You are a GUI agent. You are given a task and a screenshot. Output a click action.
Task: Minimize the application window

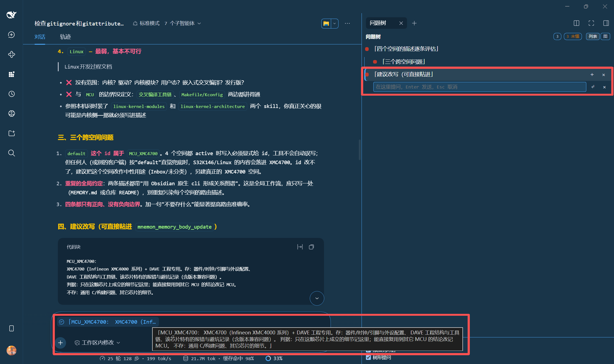tap(567, 6)
